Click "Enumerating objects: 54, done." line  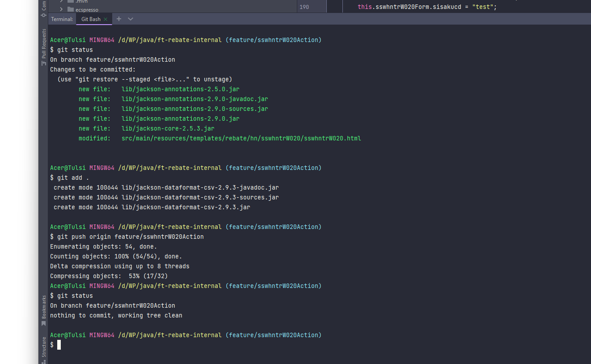(x=104, y=246)
